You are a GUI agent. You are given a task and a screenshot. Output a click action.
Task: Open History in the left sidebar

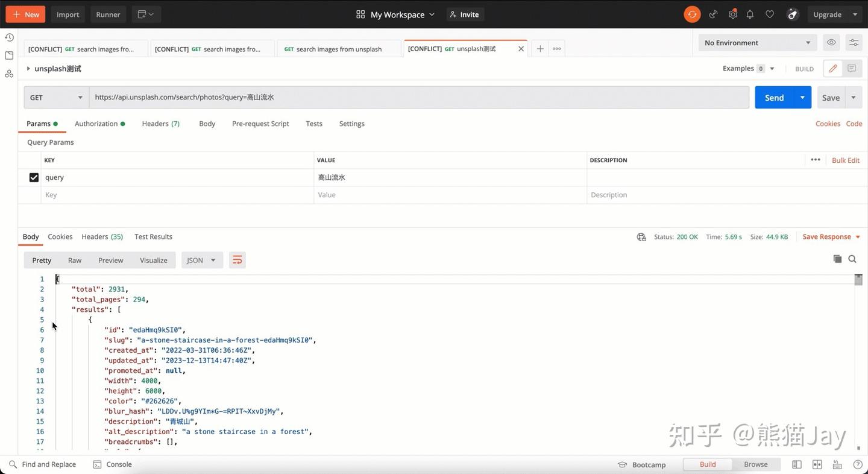(x=9, y=37)
